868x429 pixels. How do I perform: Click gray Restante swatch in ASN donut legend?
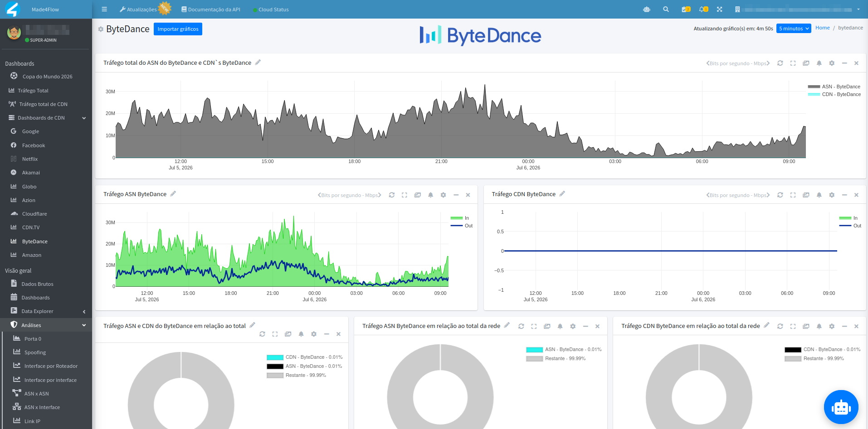click(534, 359)
